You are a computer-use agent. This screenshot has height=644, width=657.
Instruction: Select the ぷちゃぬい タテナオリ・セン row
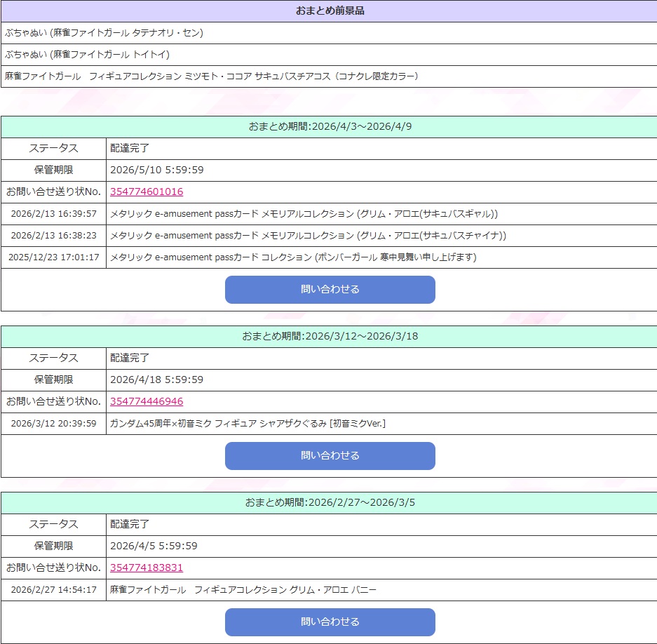coord(104,32)
